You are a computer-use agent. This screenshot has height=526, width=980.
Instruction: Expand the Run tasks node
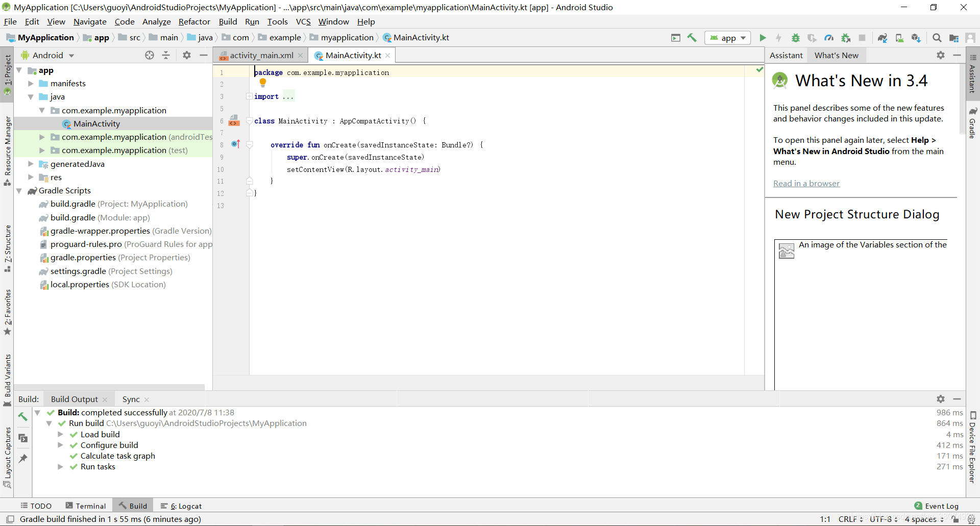60,466
